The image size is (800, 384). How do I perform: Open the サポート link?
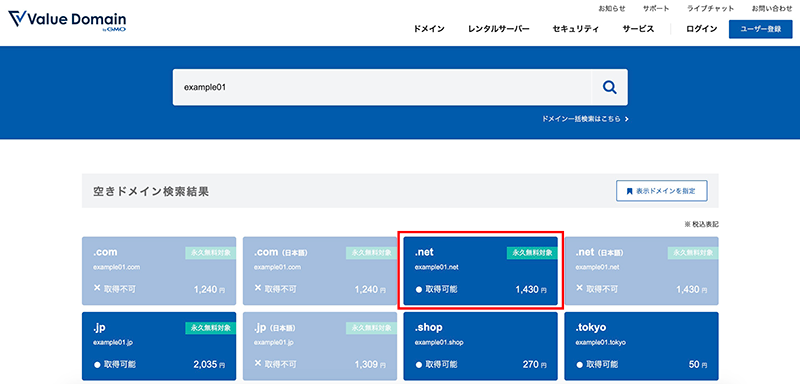pyautogui.click(x=656, y=9)
